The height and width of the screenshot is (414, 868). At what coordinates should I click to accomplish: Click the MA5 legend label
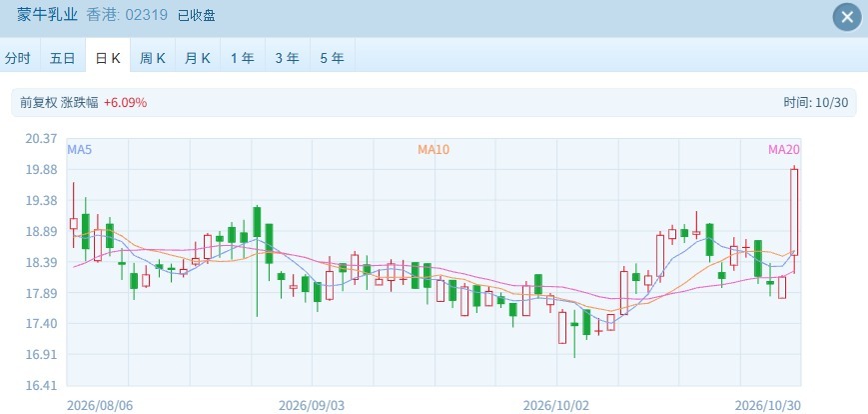click(79, 149)
